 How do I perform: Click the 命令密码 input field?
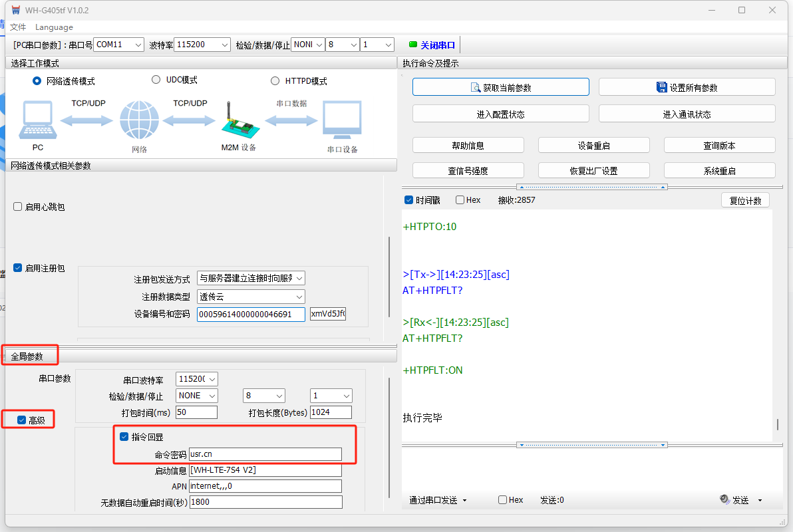pos(265,454)
